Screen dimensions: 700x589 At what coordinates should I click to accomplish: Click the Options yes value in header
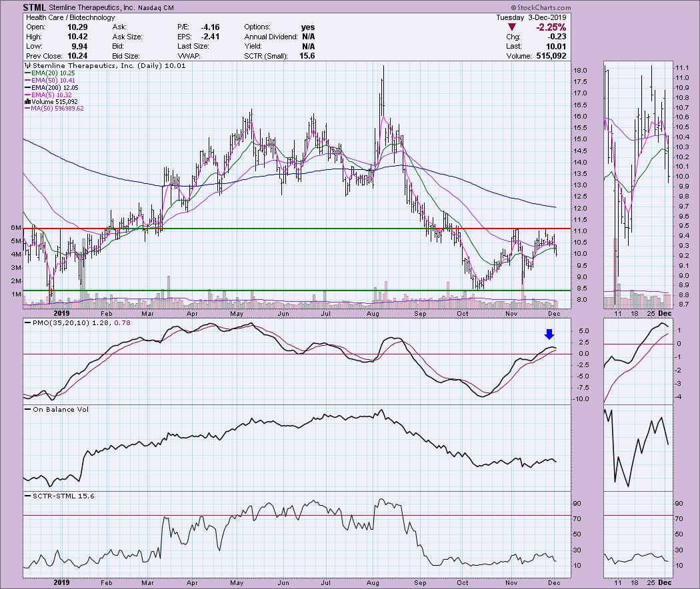(x=307, y=27)
